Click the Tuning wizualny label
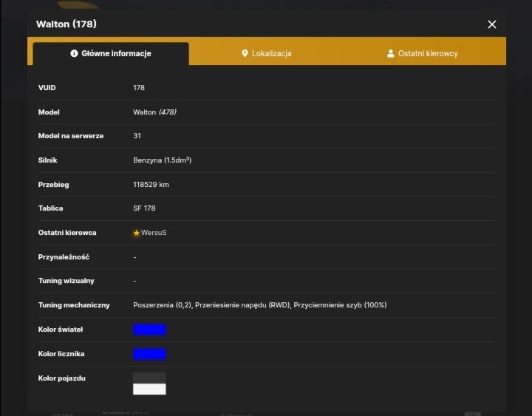 (x=66, y=281)
